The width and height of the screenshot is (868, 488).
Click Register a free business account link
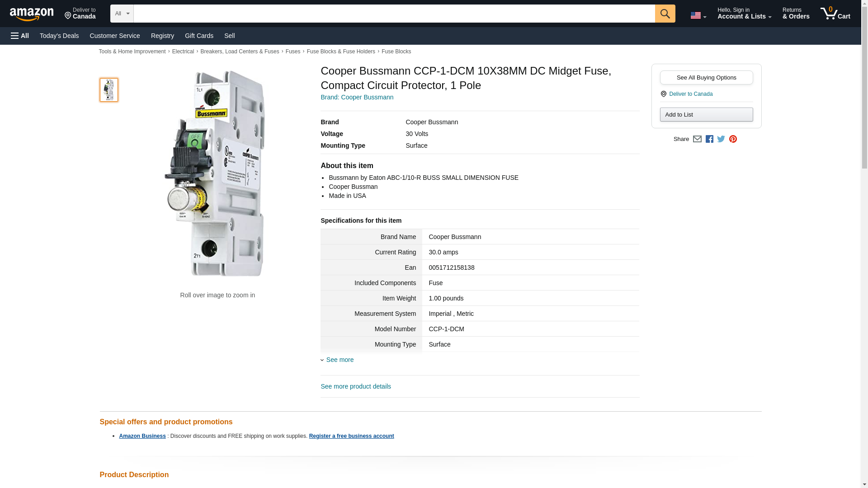coord(351,436)
